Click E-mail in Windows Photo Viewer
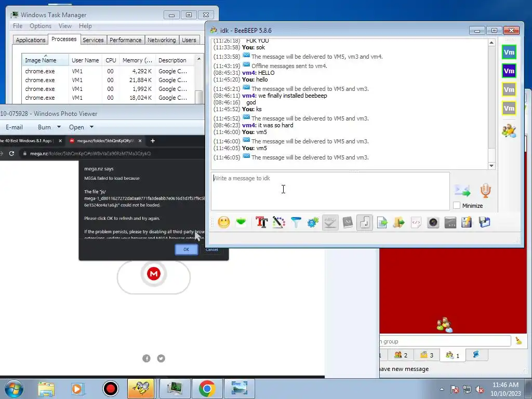This screenshot has width=532, height=399. click(14, 127)
